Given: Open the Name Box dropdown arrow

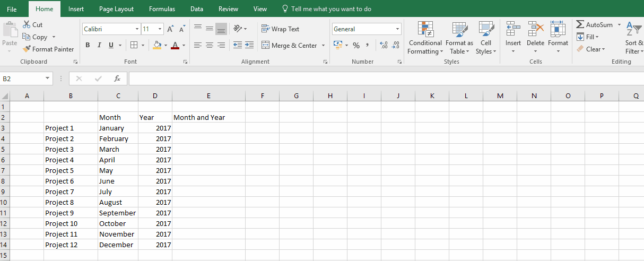Looking at the screenshot, I should [48, 79].
